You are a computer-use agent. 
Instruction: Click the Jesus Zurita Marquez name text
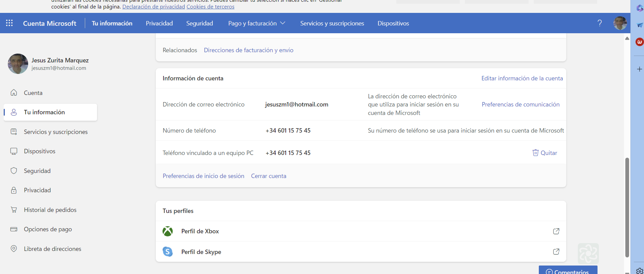pyautogui.click(x=60, y=60)
